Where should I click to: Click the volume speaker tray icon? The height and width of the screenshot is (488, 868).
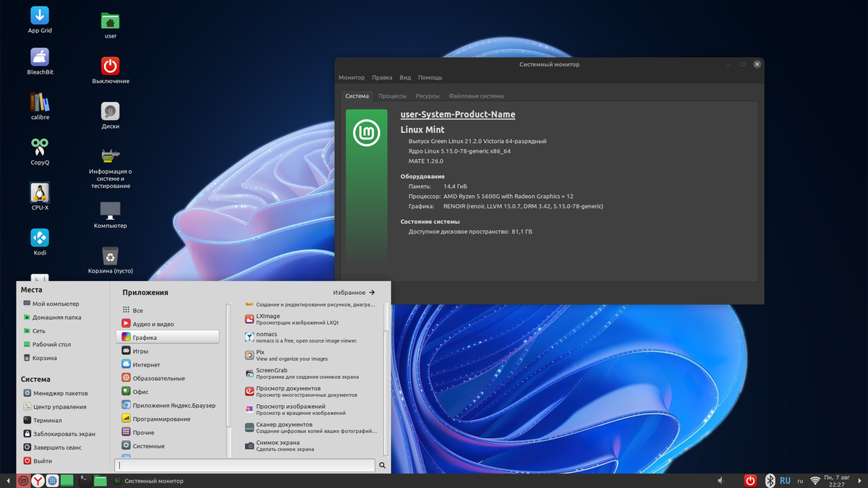pyautogui.click(x=721, y=480)
